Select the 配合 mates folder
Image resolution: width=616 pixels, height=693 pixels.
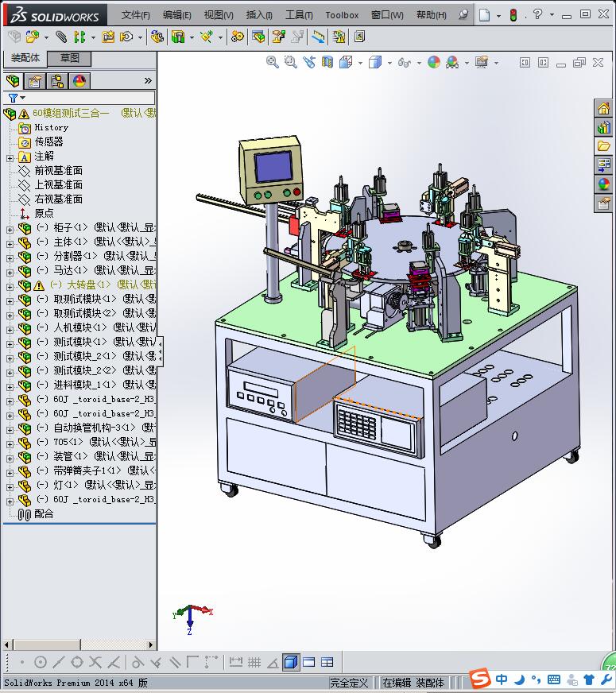coord(43,514)
